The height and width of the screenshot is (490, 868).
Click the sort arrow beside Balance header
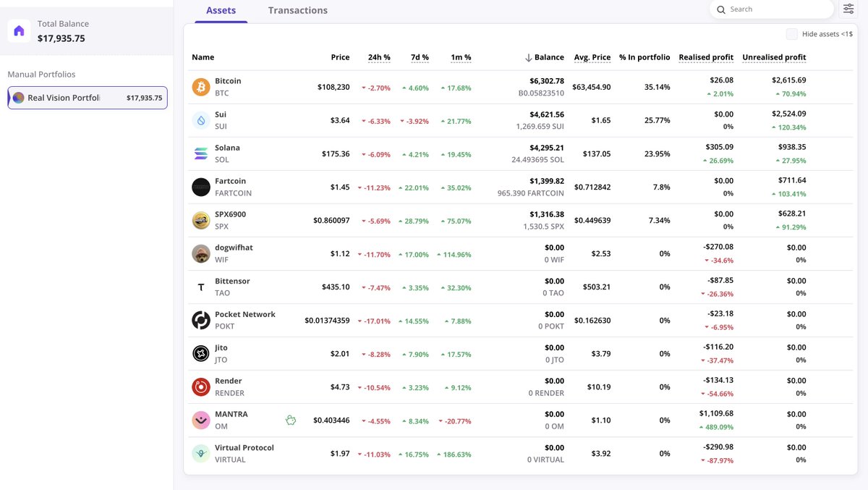coord(529,57)
